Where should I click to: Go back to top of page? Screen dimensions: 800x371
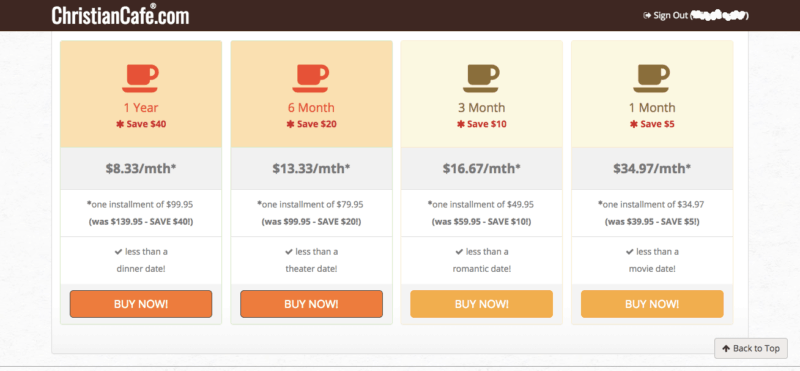(751, 349)
